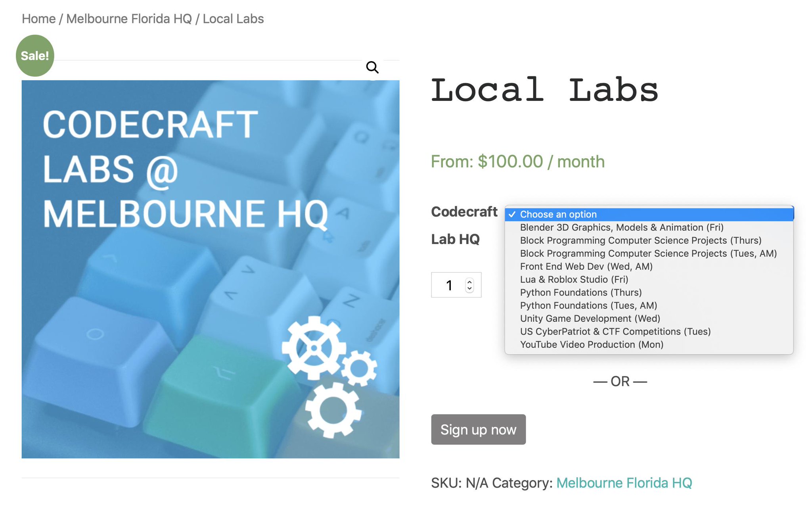812x509 pixels.
Task: Click the quantity input field
Action: [x=450, y=285]
